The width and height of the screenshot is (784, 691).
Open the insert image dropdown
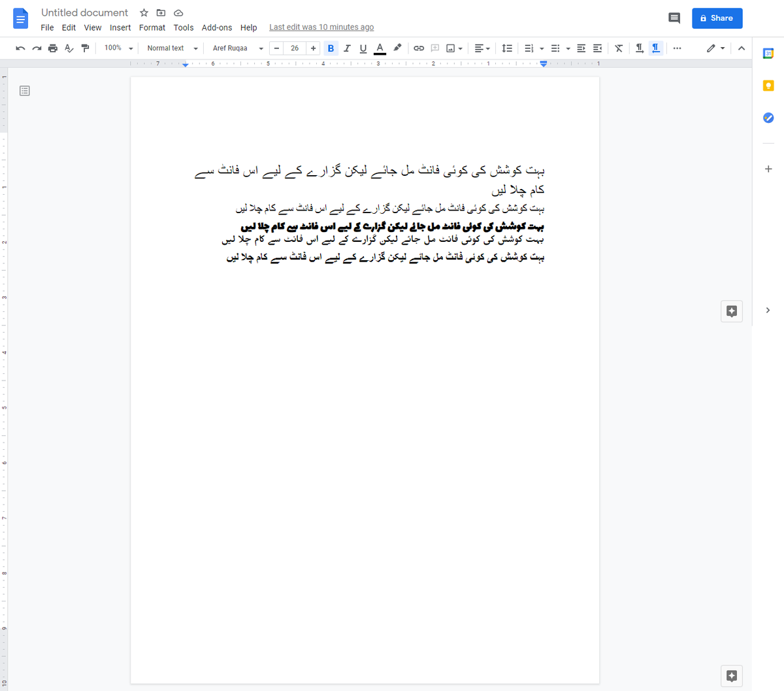tap(454, 48)
